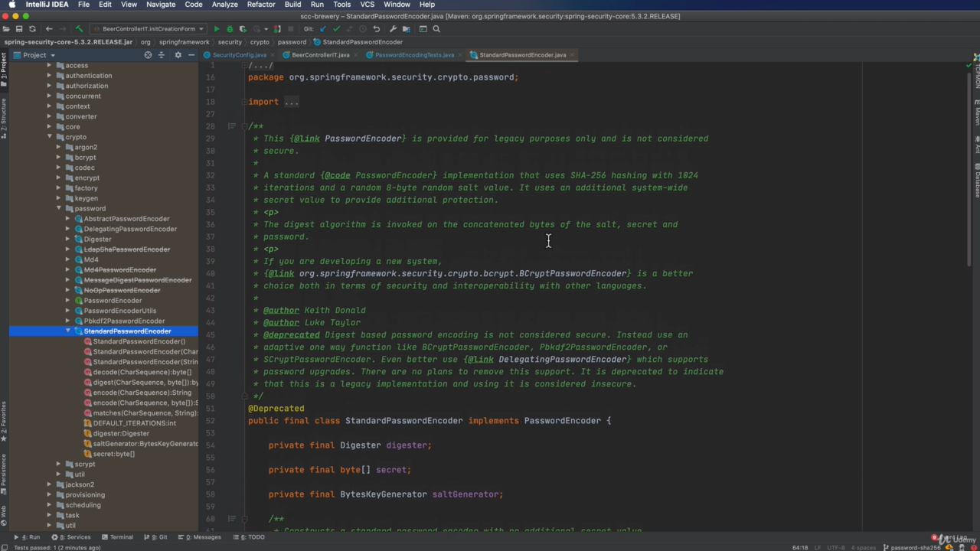980x551 pixels.
Task: Build project with the hammer icon
Action: [x=79, y=29]
